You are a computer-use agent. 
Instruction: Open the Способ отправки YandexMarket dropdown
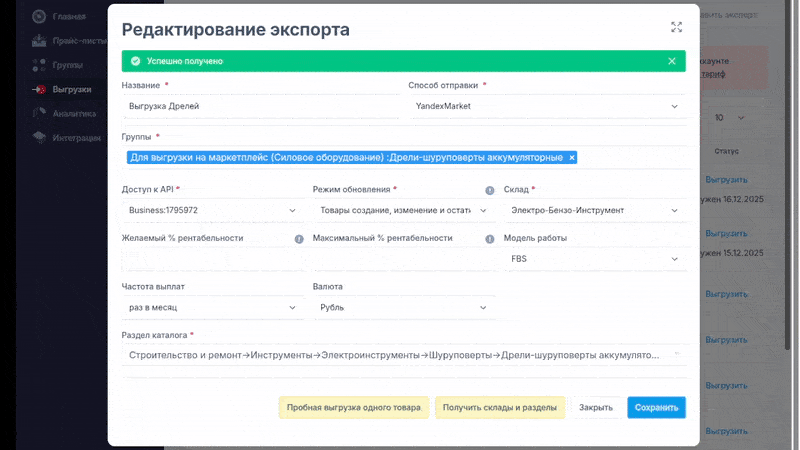(x=547, y=105)
